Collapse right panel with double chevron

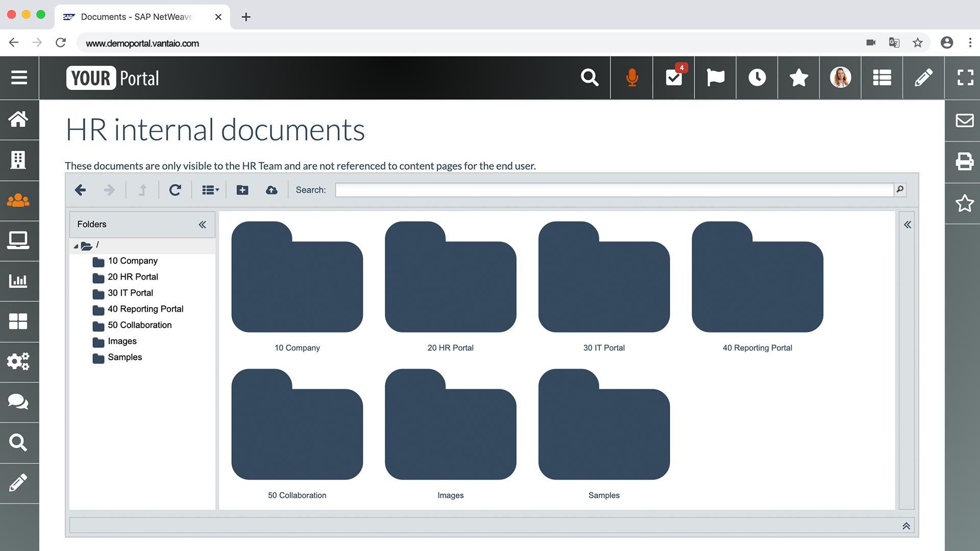908,224
